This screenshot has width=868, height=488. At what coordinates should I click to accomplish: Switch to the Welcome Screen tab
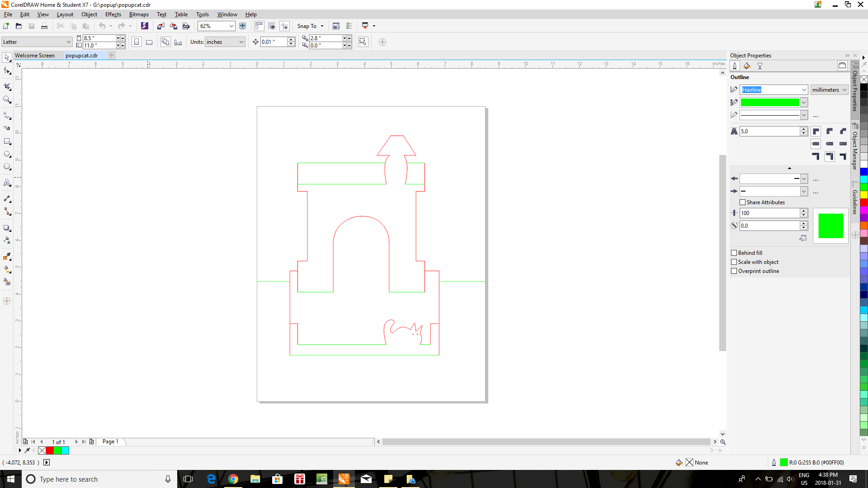click(35, 55)
